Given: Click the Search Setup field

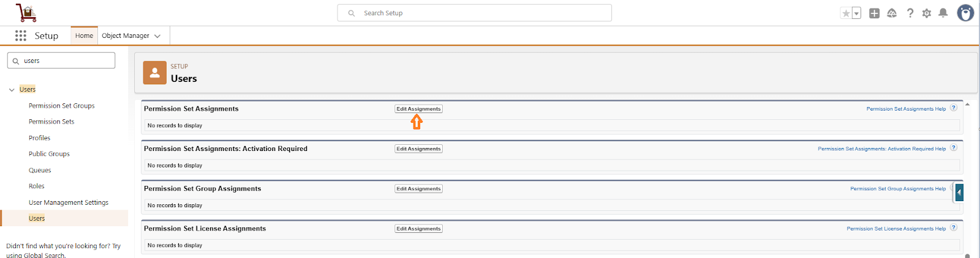Looking at the screenshot, I should (x=475, y=13).
